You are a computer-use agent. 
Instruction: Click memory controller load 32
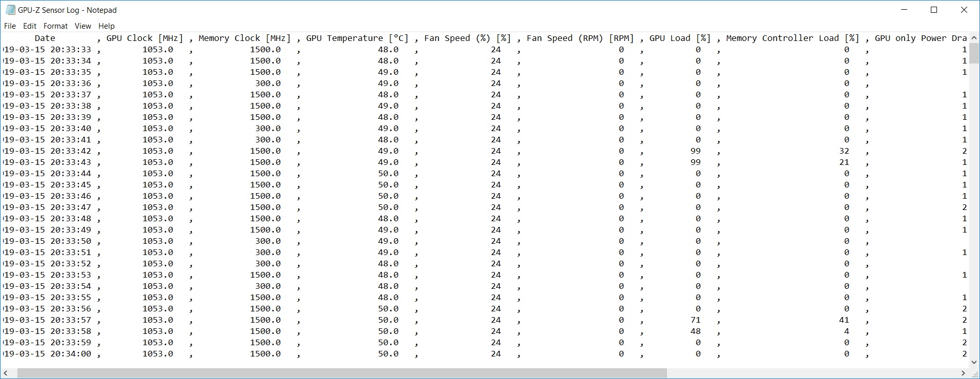point(844,151)
